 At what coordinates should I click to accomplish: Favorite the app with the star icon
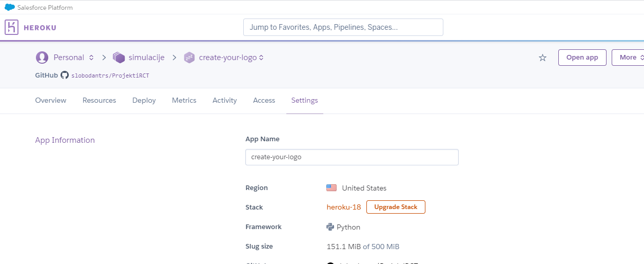pos(542,58)
